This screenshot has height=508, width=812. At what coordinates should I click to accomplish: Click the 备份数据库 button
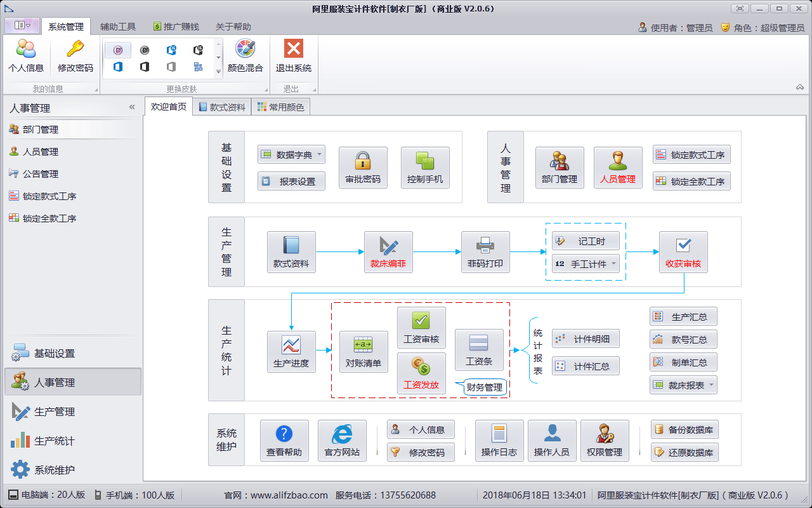(x=684, y=430)
